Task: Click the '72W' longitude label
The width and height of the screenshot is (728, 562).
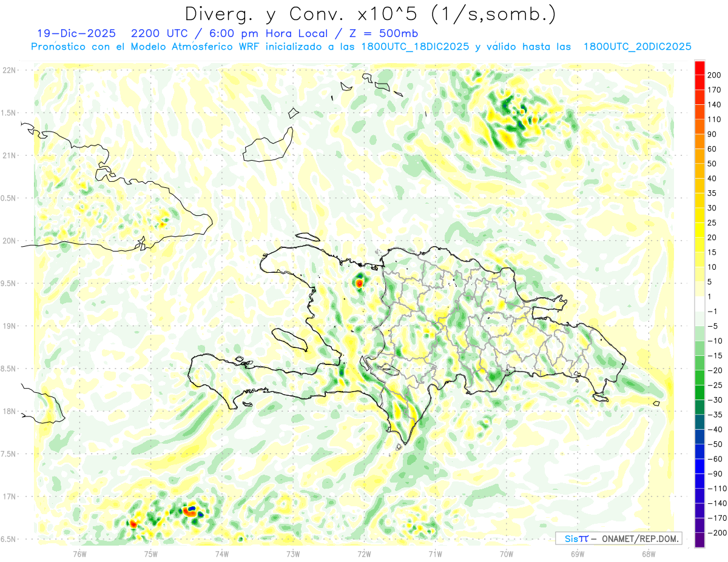Action: coord(364,554)
